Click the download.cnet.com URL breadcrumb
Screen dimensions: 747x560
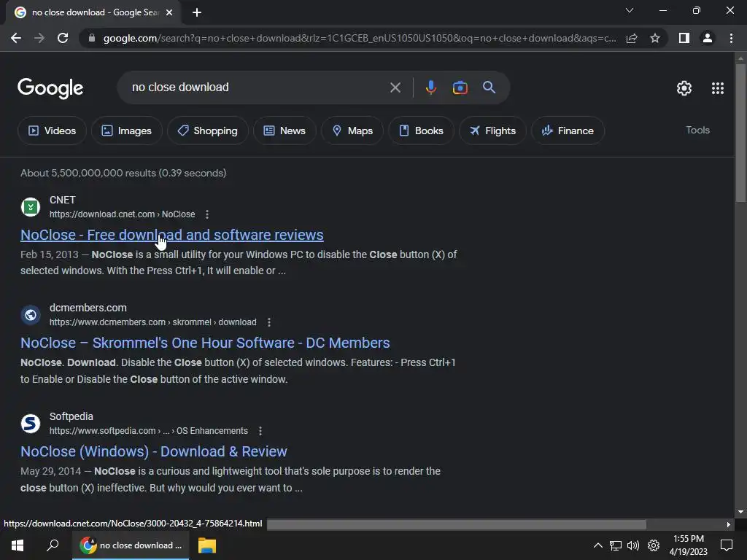click(122, 214)
